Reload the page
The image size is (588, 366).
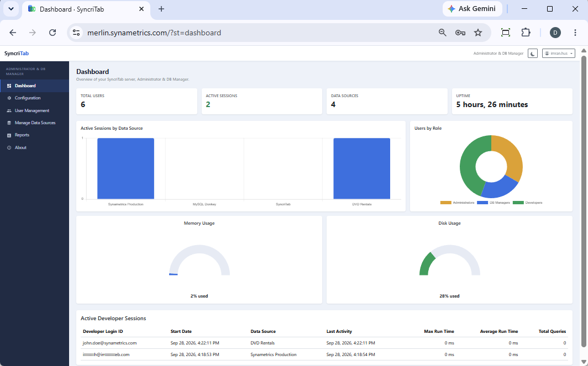click(x=53, y=33)
